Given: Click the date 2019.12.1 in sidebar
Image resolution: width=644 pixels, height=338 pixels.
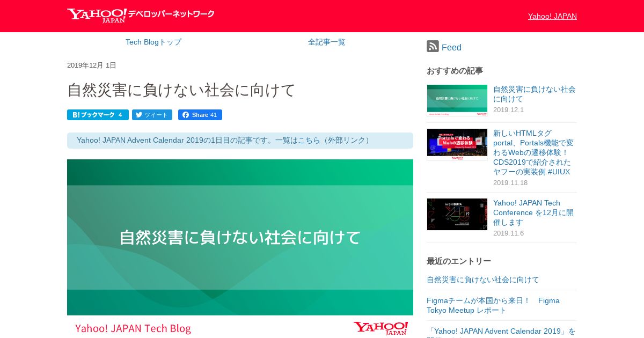Looking at the screenshot, I should pyautogui.click(x=508, y=110).
